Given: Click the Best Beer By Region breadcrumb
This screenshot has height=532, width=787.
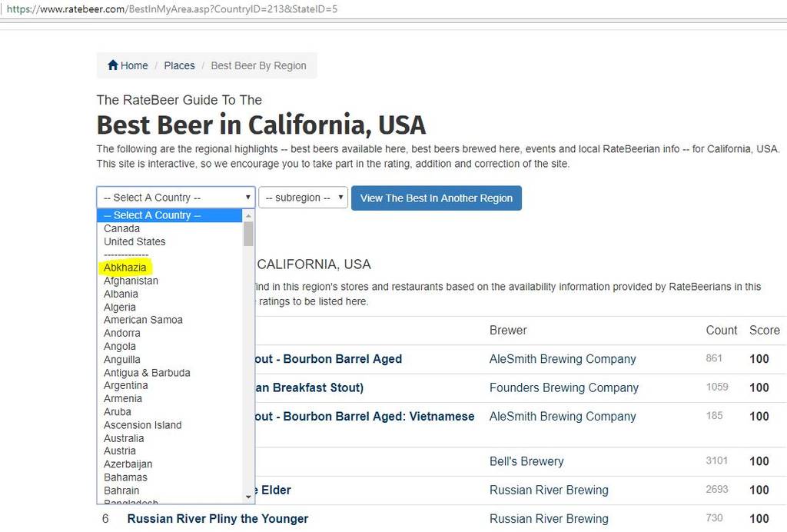Looking at the screenshot, I should tap(258, 66).
